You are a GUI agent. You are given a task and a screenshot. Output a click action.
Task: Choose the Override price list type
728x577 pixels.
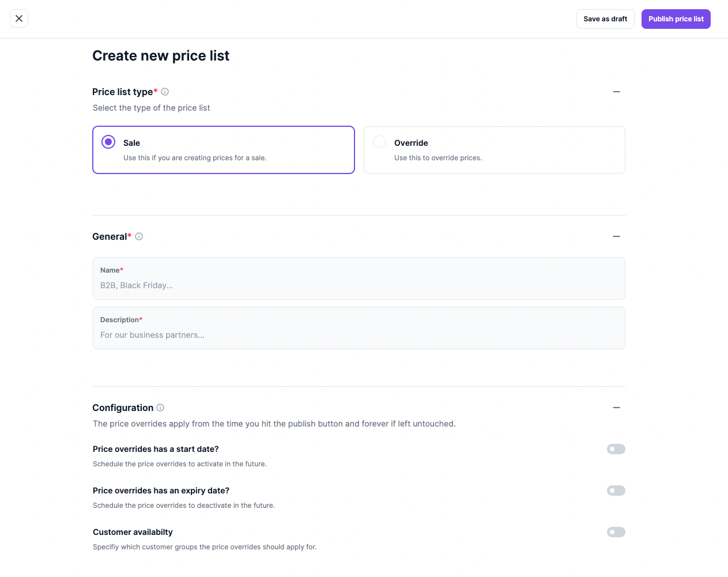coord(379,142)
